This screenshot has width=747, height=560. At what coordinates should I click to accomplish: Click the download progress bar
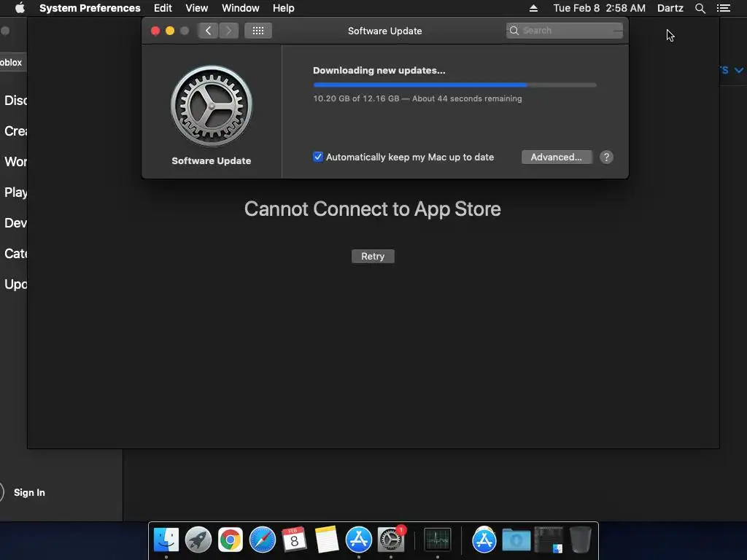[454, 85]
